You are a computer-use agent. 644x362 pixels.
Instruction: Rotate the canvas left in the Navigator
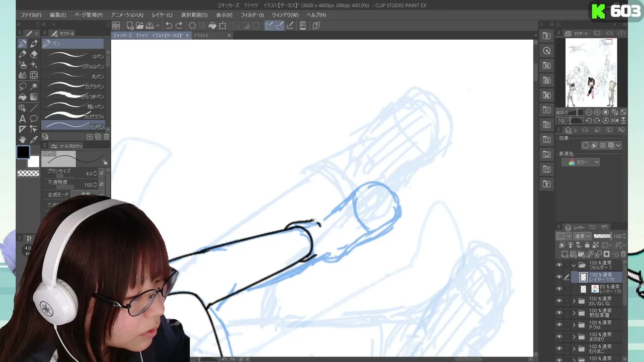[589, 121]
